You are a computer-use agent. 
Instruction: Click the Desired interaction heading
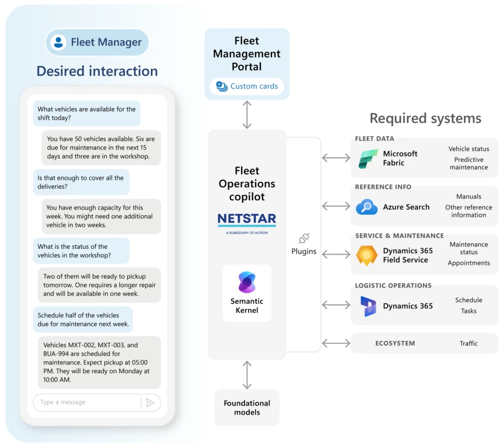[x=96, y=71]
